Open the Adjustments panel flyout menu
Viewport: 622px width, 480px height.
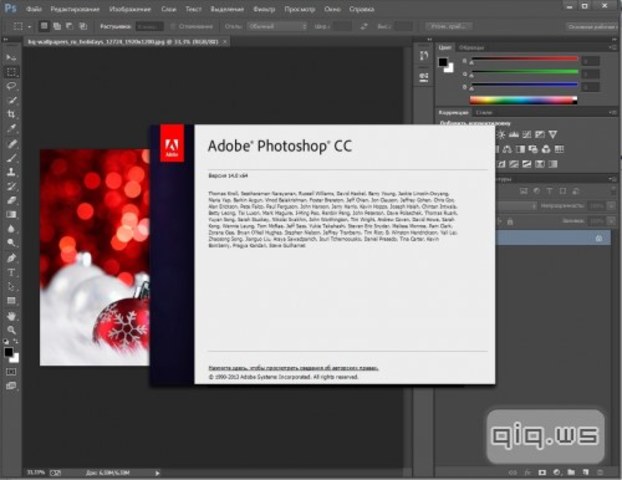[x=613, y=113]
